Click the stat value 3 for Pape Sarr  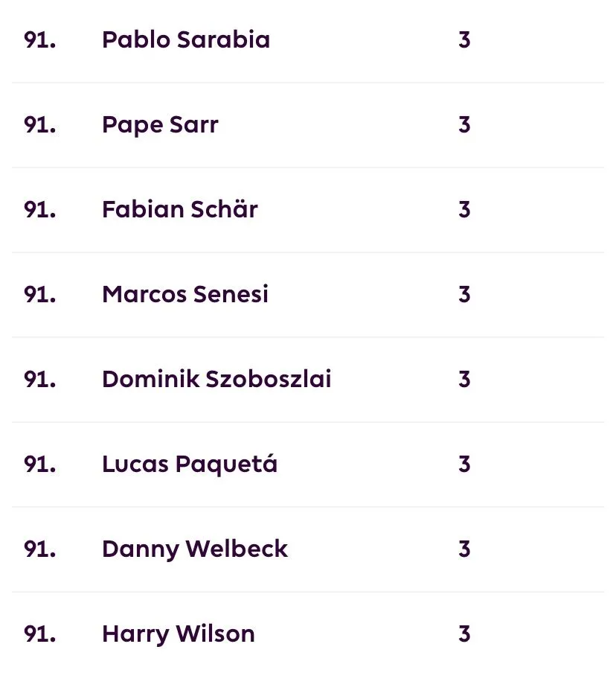pyautogui.click(x=464, y=125)
